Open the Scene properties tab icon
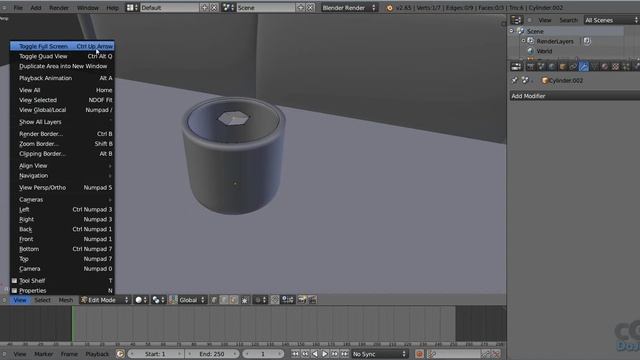Viewport: 640px width, 360px height. (x=541, y=67)
